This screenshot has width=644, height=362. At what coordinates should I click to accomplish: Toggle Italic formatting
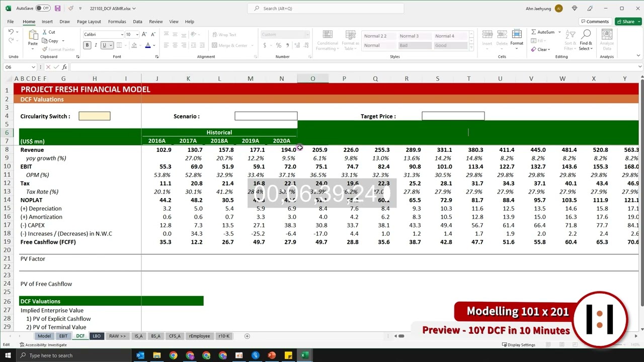pos(96,45)
